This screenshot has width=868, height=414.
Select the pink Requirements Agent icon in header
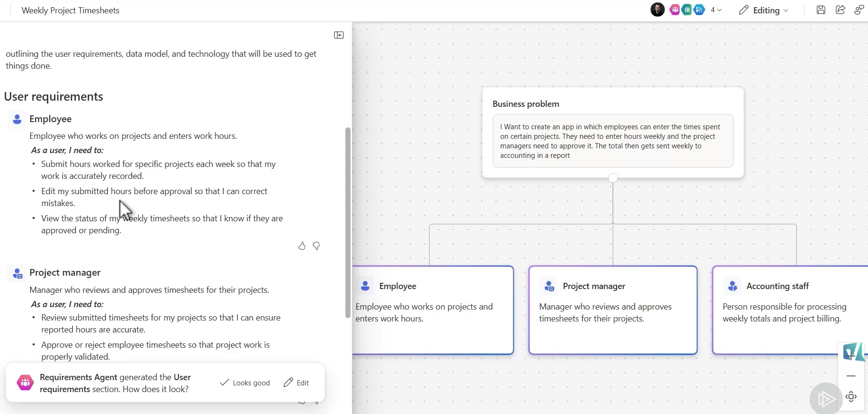pos(675,10)
